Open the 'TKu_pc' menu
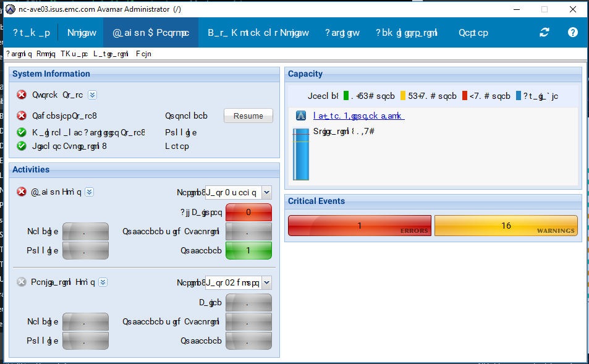Viewport: 589px width, 364px height. (x=74, y=54)
